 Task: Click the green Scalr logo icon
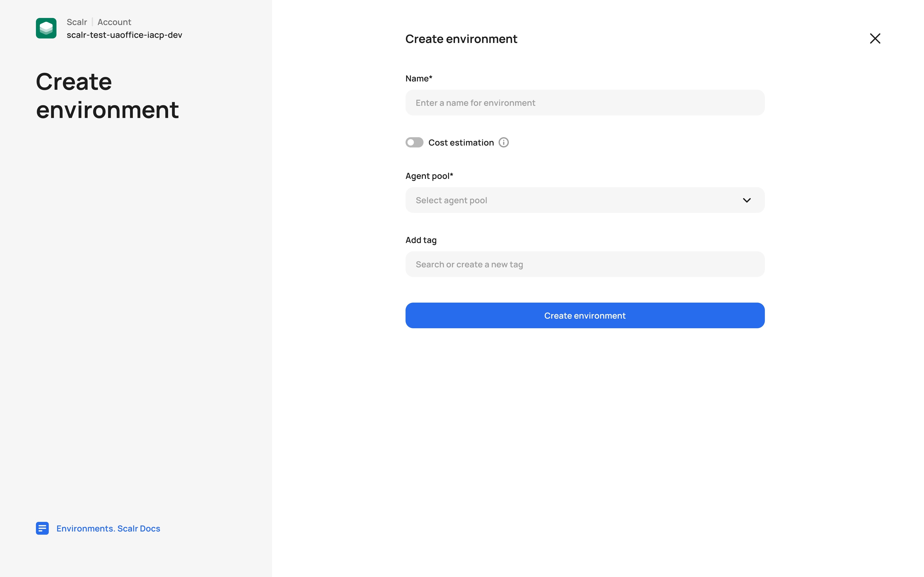click(46, 28)
